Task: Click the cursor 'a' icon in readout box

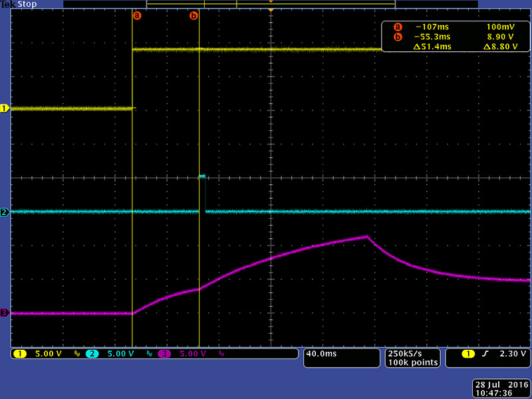Action: [x=398, y=27]
